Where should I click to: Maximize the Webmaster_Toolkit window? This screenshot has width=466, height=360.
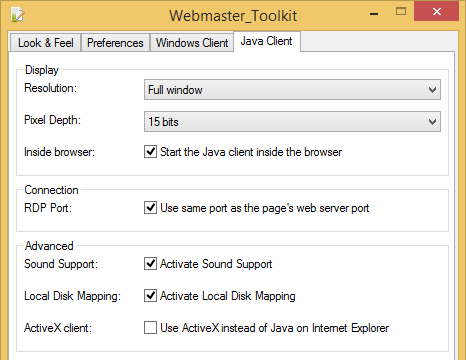[401, 12]
